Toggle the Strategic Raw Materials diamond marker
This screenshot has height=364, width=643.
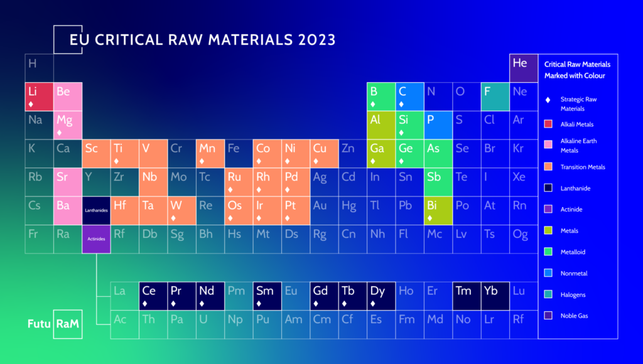(547, 99)
